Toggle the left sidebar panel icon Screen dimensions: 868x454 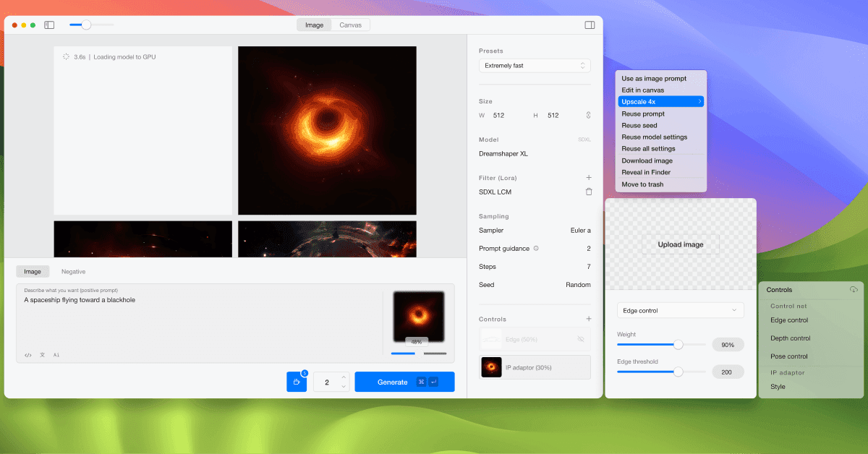pos(49,25)
